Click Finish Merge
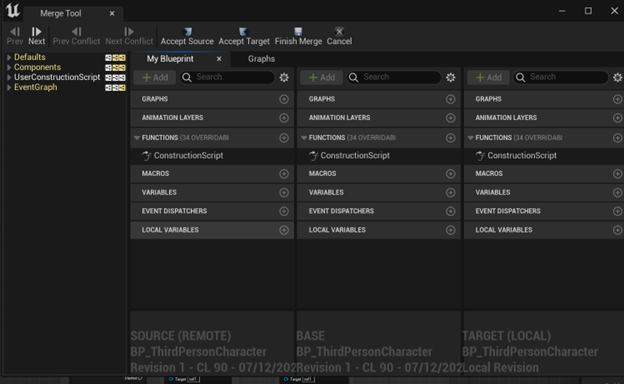 (298, 36)
